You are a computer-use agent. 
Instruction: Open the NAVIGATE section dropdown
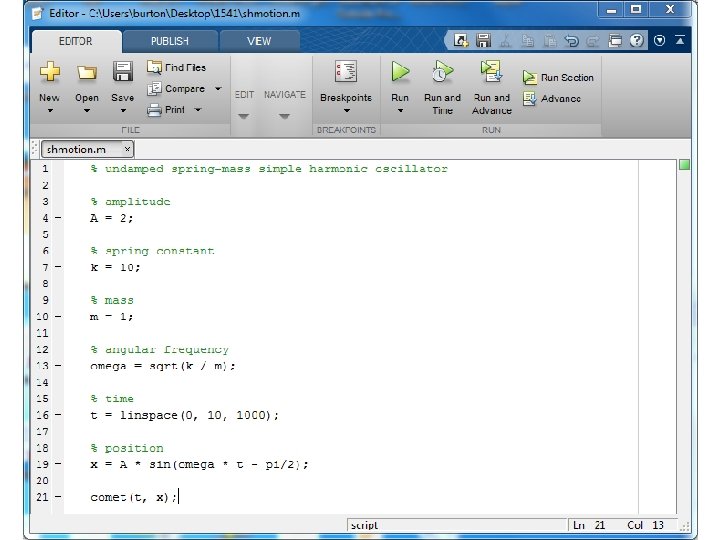tap(284, 116)
